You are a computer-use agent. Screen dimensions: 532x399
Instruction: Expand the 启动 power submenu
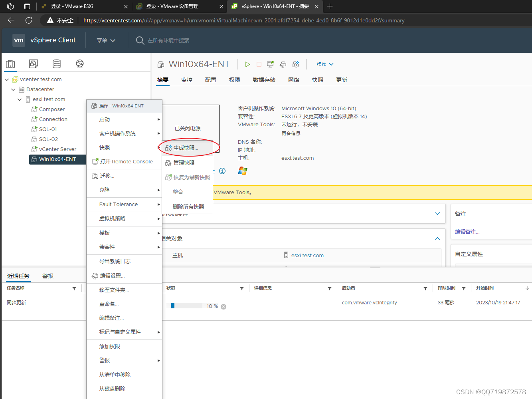pyautogui.click(x=124, y=119)
